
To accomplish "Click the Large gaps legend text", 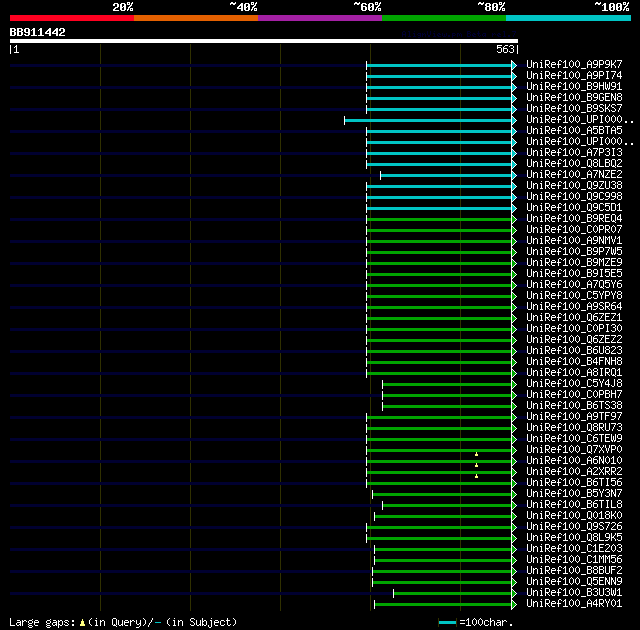I will pyautogui.click(x=123, y=623).
